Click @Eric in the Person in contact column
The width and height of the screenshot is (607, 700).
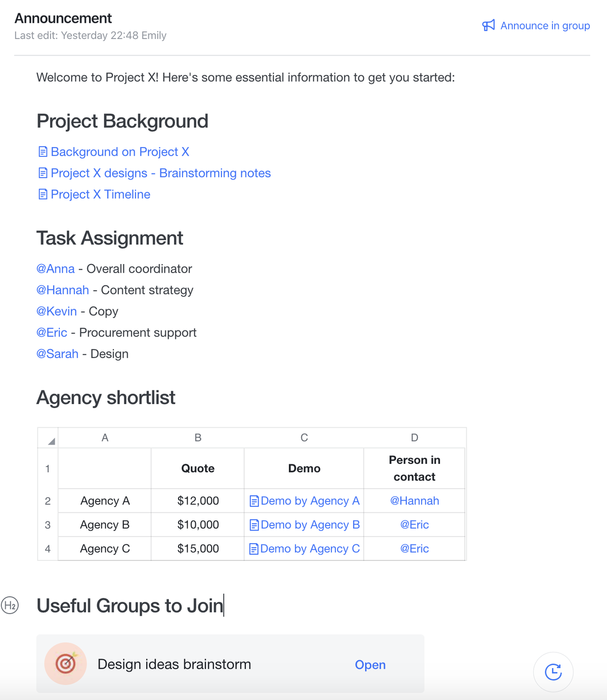coord(414,524)
